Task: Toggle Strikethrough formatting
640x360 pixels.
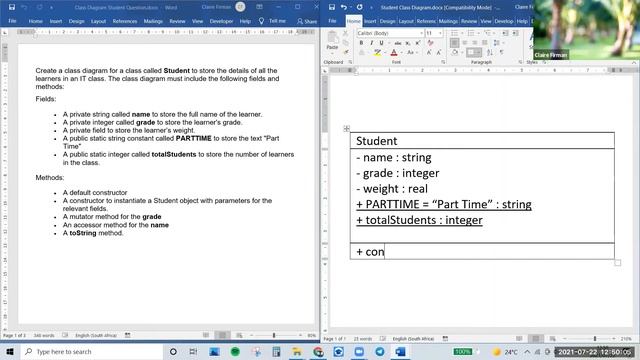Action: (x=398, y=43)
